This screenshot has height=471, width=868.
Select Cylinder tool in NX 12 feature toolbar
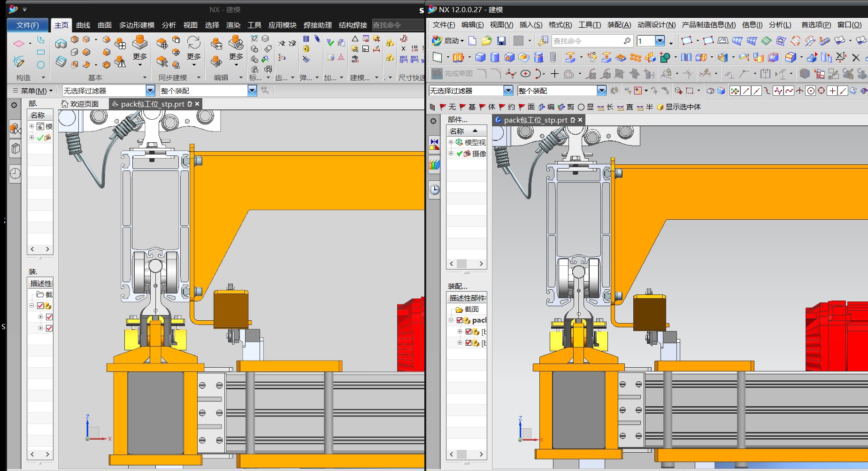(x=495, y=57)
